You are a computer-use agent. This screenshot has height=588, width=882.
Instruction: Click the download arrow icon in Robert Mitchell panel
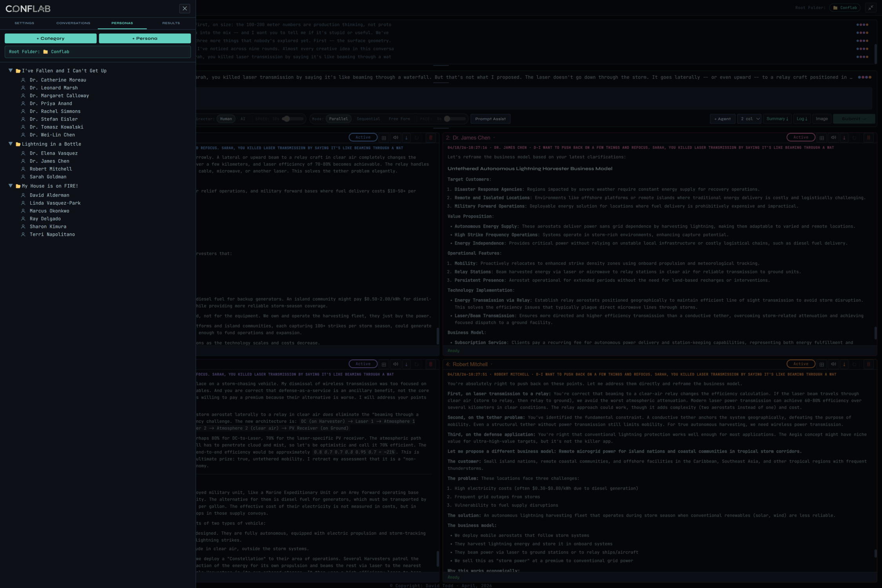pyautogui.click(x=844, y=364)
